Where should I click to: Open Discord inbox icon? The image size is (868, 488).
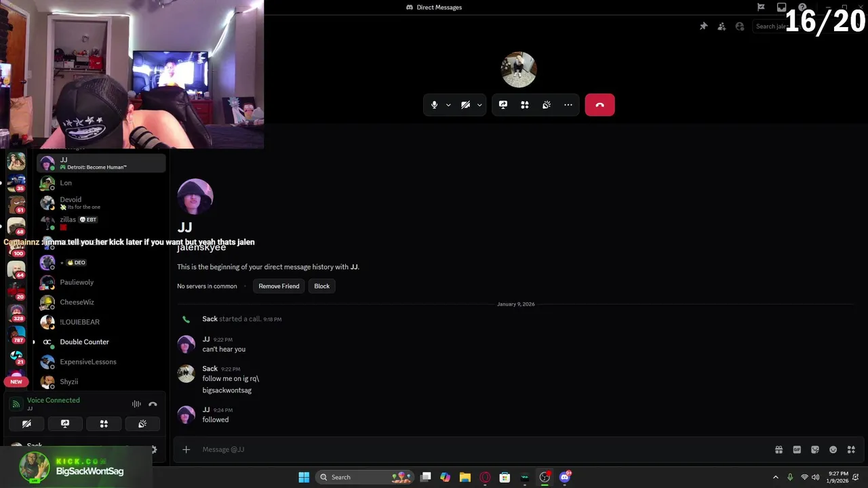click(x=781, y=7)
